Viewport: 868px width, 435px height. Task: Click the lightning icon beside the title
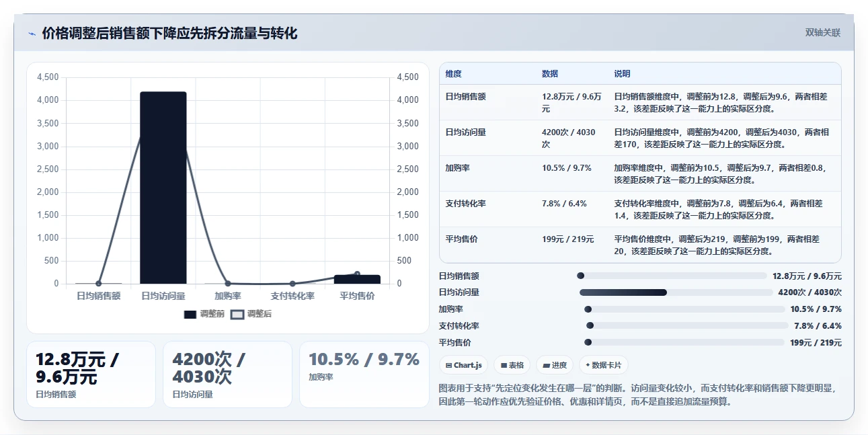(x=32, y=34)
